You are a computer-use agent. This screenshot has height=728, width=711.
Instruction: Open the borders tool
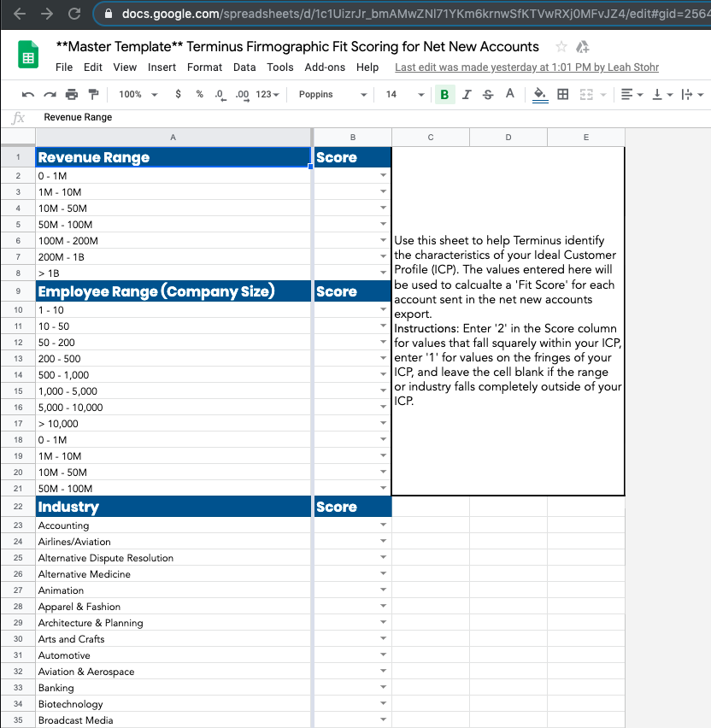[x=563, y=95]
